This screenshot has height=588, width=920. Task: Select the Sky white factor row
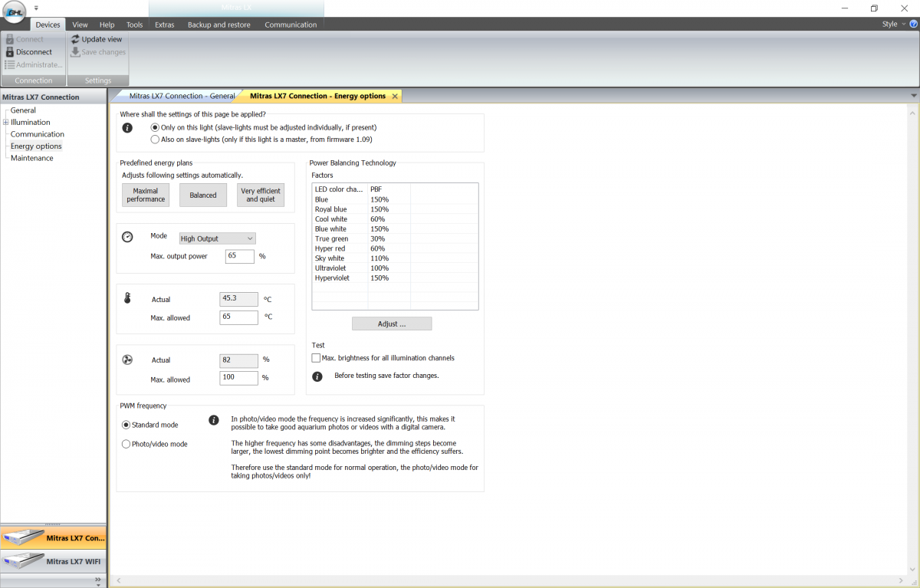coord(395,258)
